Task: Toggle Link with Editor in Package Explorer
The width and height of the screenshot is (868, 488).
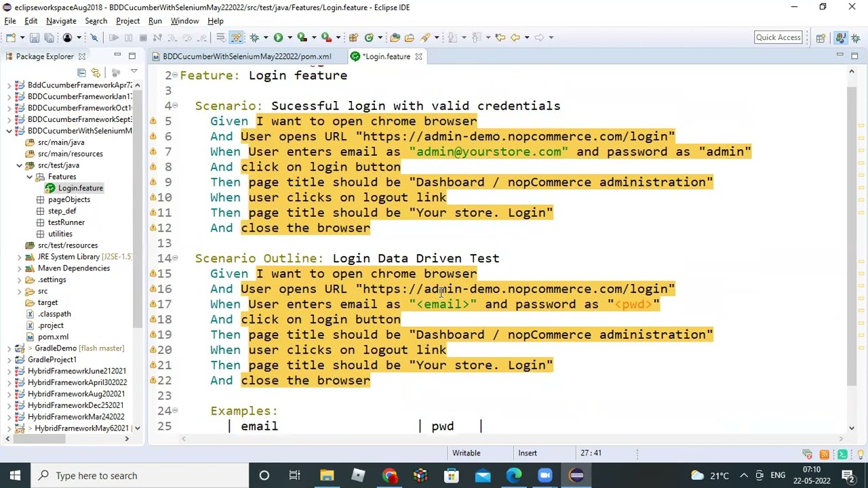Action: click(x=96, y=72)
